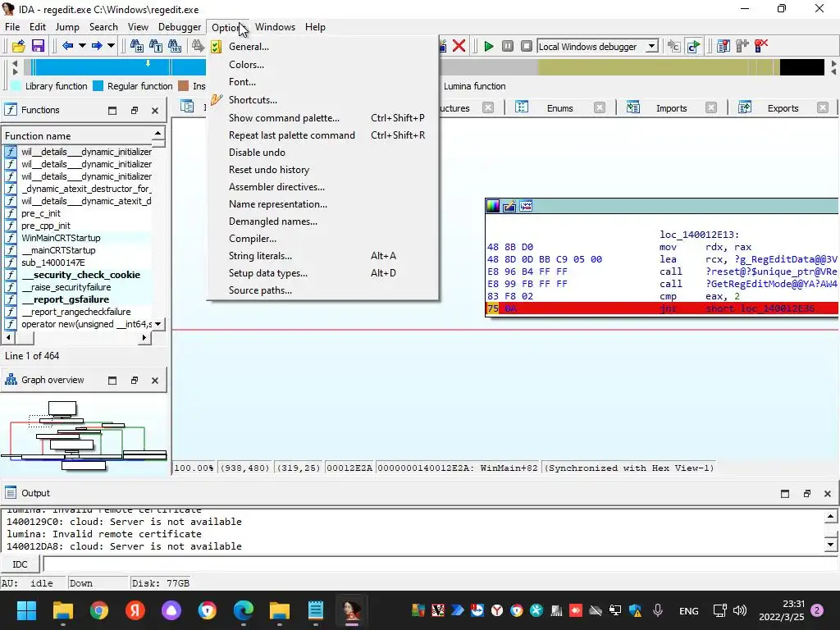Click Show command palette... menu entry
This screenshot has height=630, width=840.
(322, 118)
